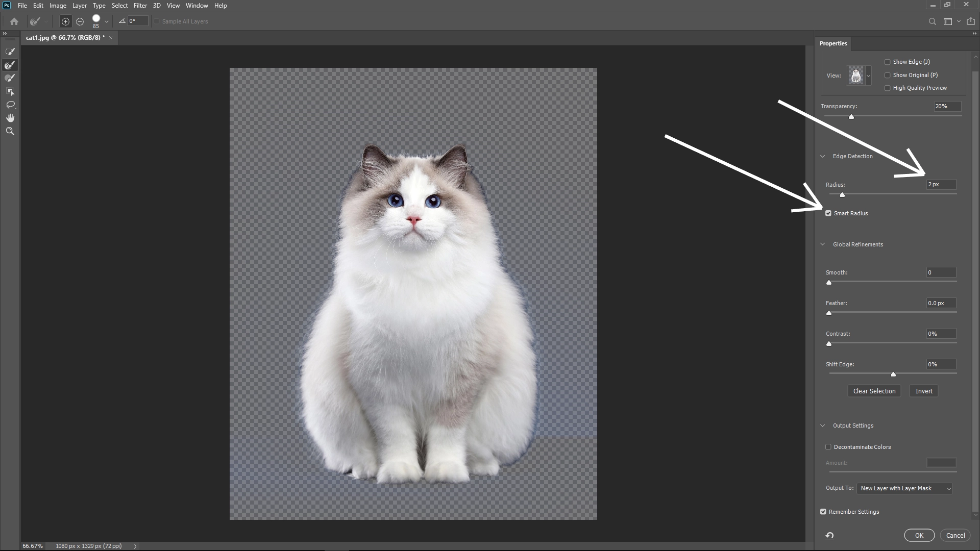Enable Decontaminate Colors
The height and width of the screenshot is (551, 980).
pyautogui.click(x=828, y=446)
